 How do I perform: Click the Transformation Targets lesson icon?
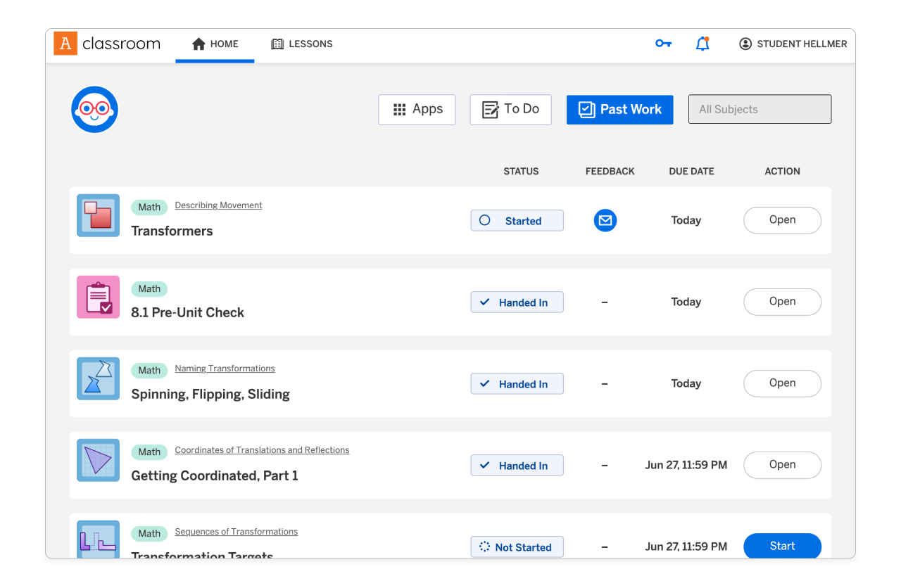click(98, 539)
